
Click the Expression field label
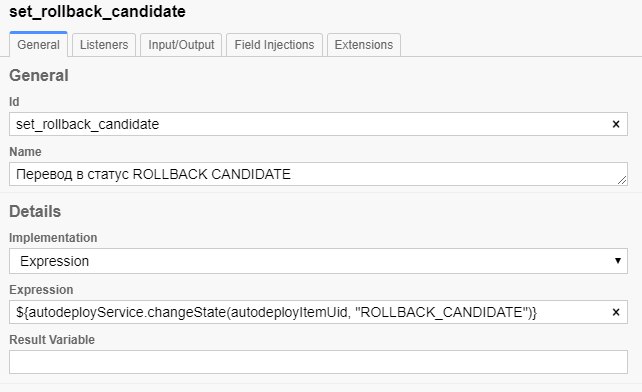41,290
